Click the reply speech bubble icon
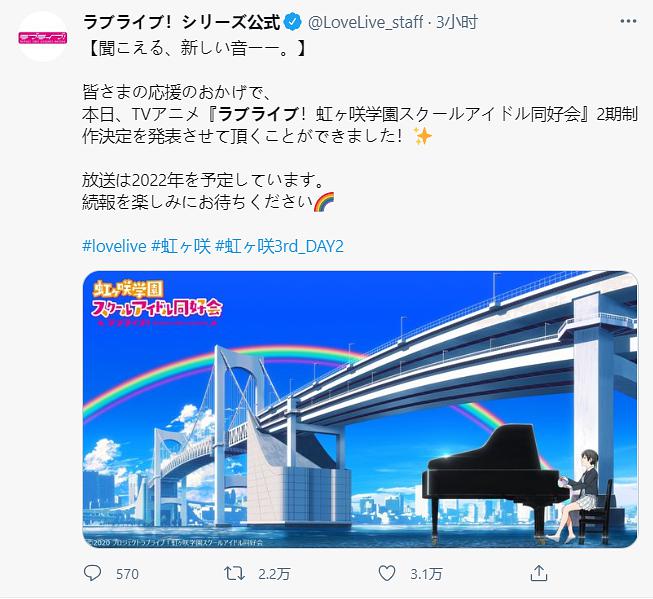This screenshot has height=599, width=653. coord(92,573)
